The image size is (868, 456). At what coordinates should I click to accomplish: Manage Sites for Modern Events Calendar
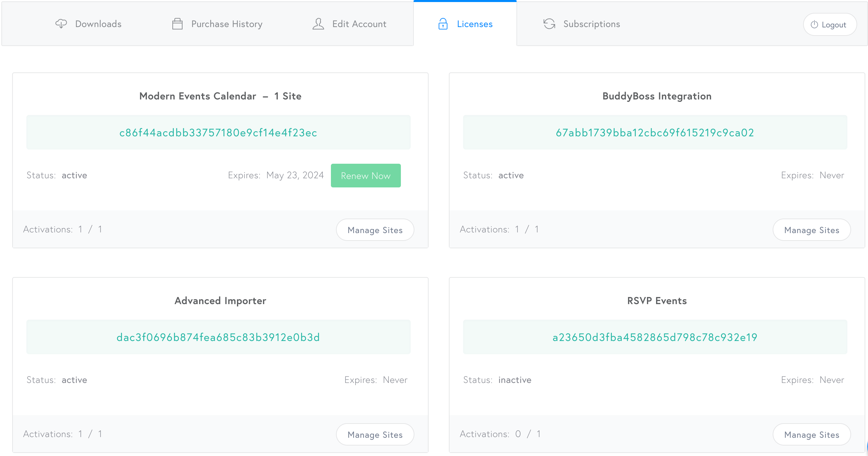(x=375, y=230)
